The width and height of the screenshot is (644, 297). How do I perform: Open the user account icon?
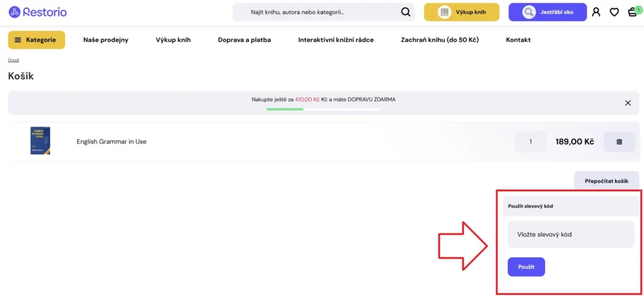coord(596,12)
